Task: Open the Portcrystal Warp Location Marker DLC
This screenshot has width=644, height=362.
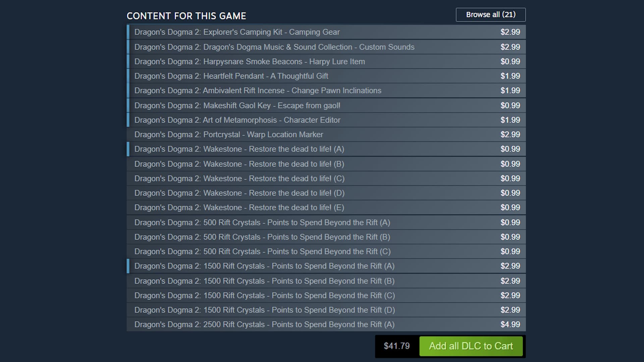Action: click(x=228, y=134)
